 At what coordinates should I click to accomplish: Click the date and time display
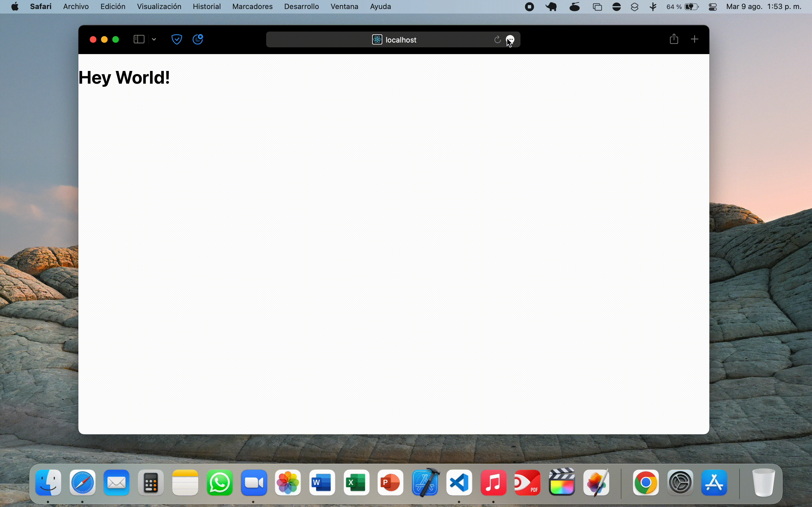764,7
